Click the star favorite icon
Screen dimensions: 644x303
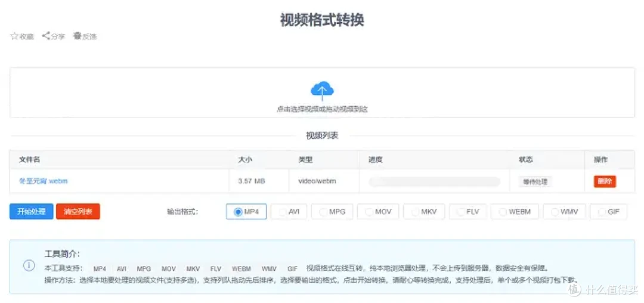click(14, 36)
